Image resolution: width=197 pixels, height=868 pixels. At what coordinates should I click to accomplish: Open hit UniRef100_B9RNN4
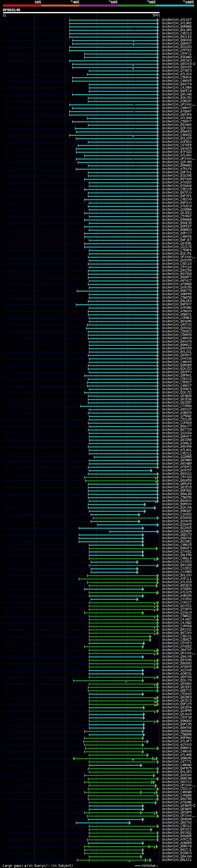pos(176,26)
